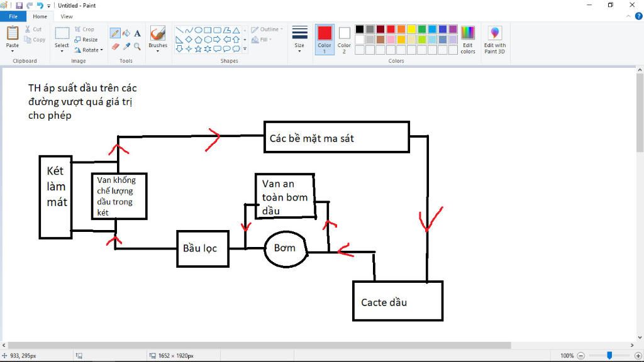
Task: Open the Size thickness dropdown
Action: pyautogui.click(x=299, y=40)
